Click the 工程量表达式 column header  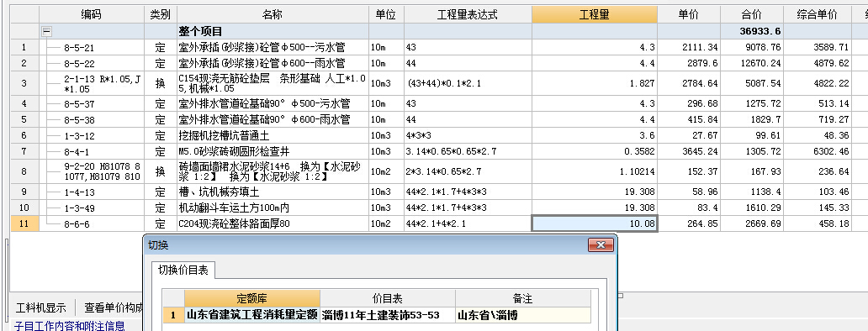pos(467,15)
